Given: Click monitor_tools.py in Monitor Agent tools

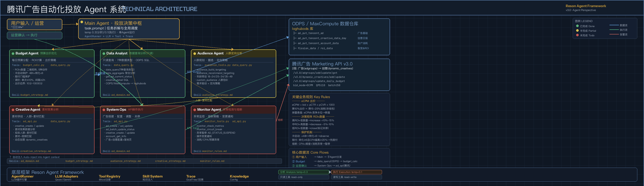Looking at the screenshot, I should pos(217,121).
